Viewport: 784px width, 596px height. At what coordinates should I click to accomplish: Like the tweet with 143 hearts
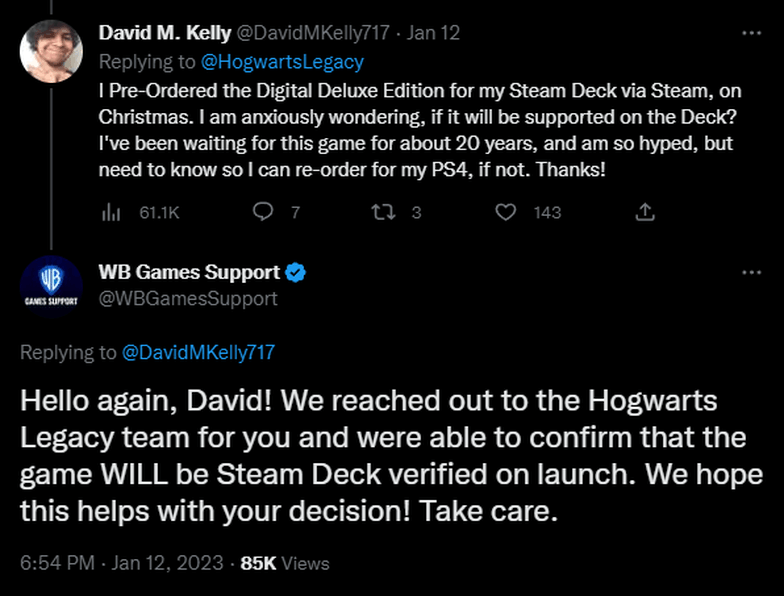506,212
